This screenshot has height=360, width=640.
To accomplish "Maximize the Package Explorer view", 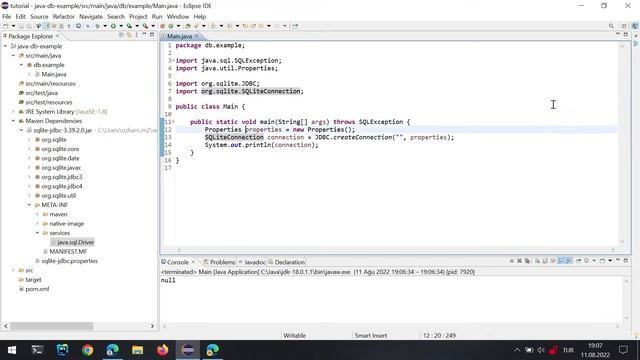I will coord(152,35).
